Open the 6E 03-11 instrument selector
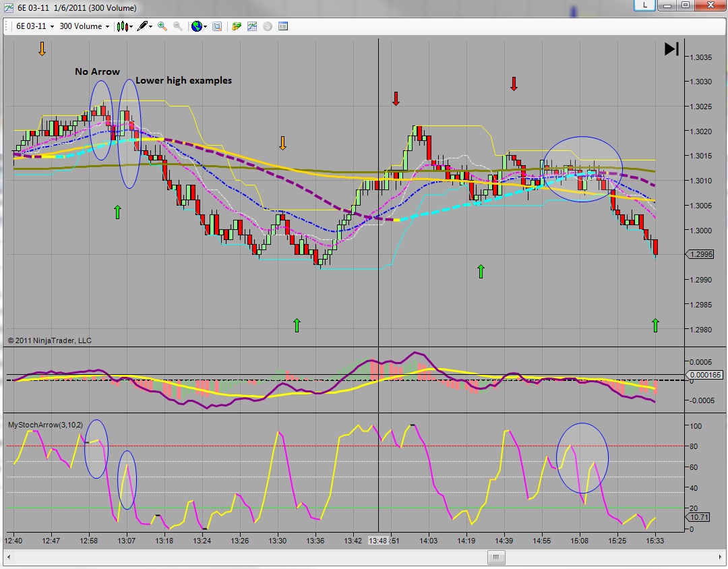 35,26
